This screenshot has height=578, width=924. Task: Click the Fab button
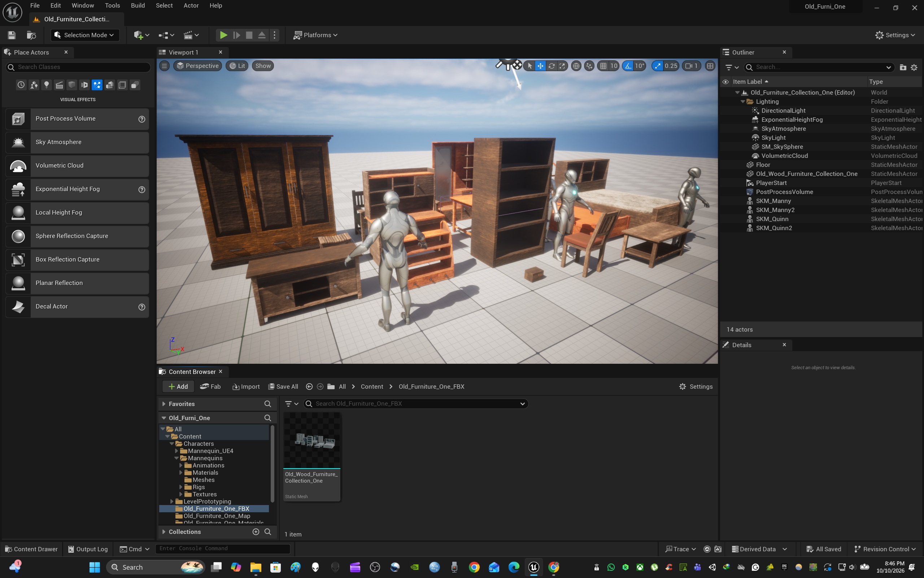pyautogui.click(x=210, y=387)
